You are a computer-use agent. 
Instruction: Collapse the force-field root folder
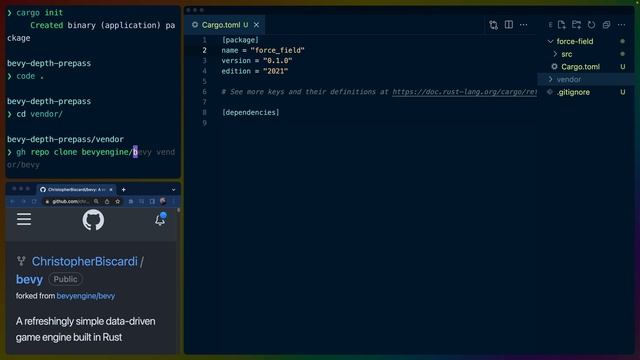tap(586, 41)
